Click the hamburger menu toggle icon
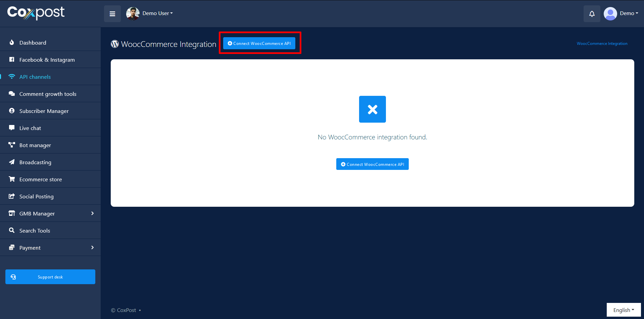644x319 pixels. pos(112,14)
